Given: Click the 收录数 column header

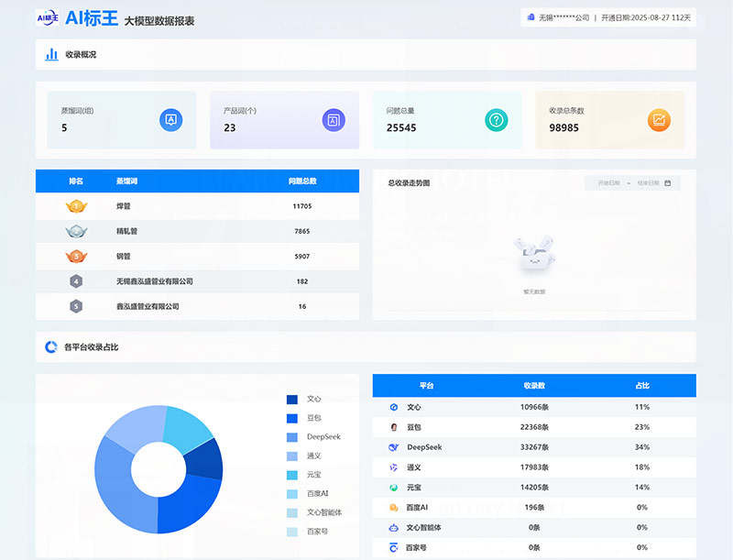Looking at the screenshot, I should (534, 386).
